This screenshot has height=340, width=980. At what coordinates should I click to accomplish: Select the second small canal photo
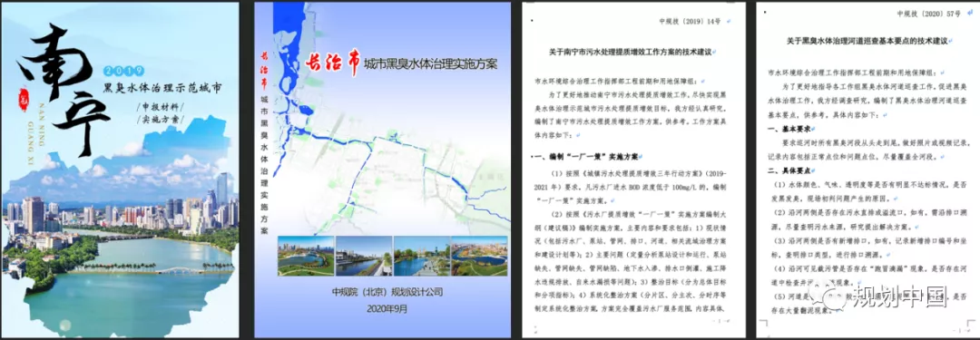pyautogui.click(x=364, y=256)
